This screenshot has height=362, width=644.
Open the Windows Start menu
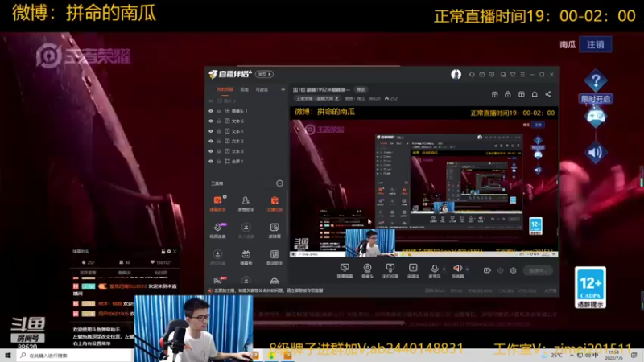(8, 356)
